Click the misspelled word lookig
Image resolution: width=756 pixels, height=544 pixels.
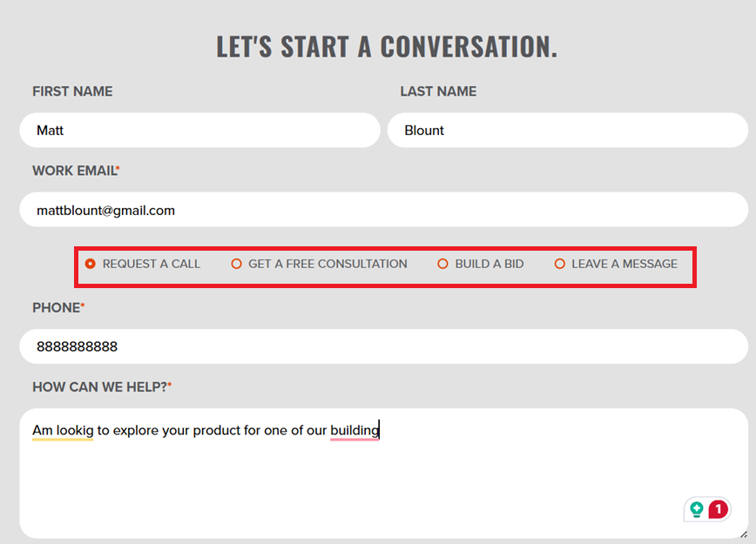(x=75, y=430)
